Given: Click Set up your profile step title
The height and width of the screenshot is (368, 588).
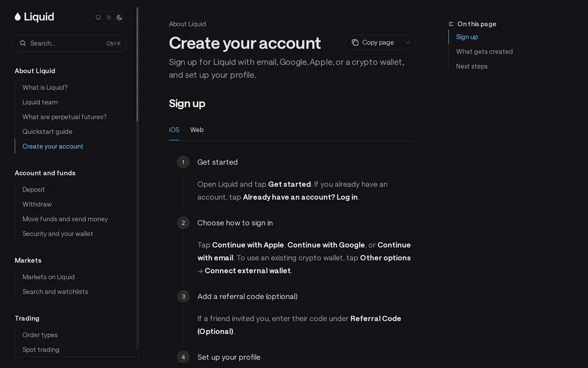Looking at the screenshot, I should tap(229, 357).
